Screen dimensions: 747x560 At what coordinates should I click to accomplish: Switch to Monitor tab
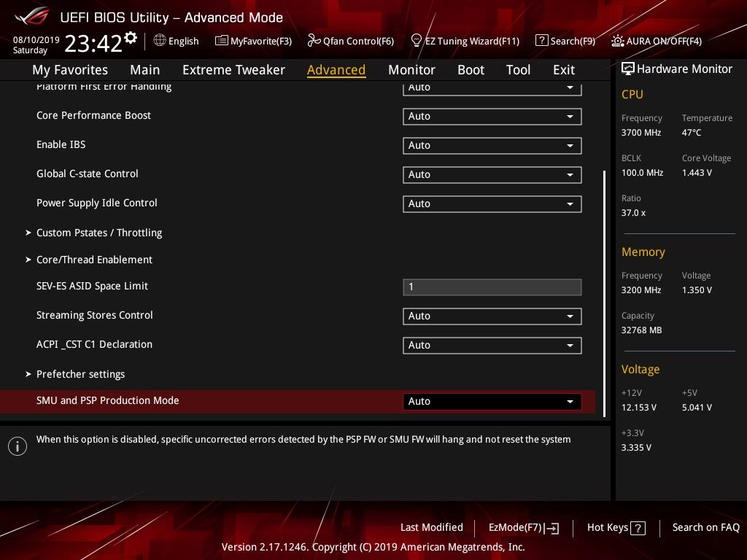411,70
